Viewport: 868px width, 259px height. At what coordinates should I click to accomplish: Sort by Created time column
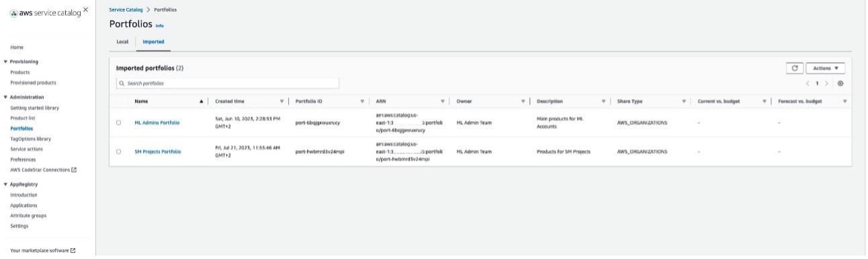(281, 102)
